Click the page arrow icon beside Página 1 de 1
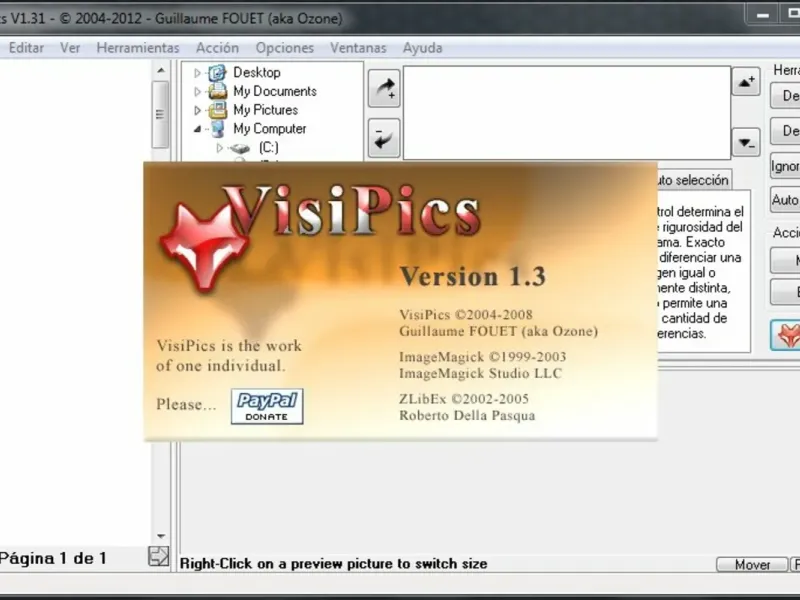 point(158,556)
